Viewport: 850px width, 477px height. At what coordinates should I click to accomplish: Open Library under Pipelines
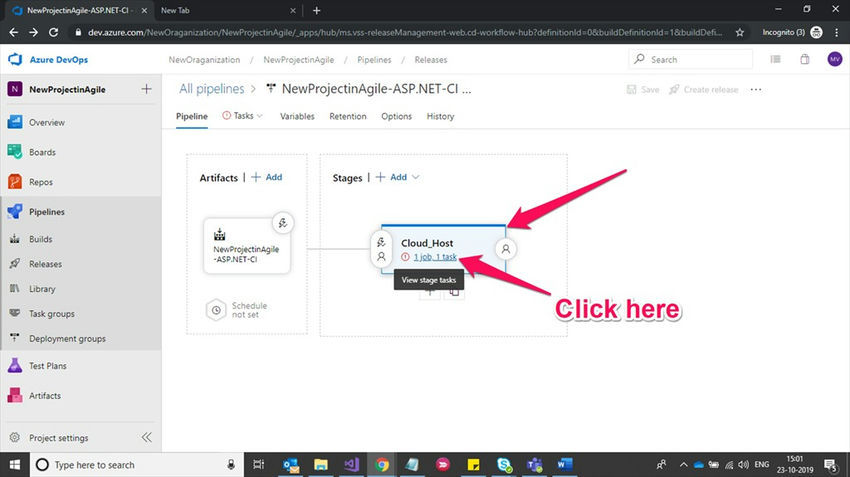42,289
